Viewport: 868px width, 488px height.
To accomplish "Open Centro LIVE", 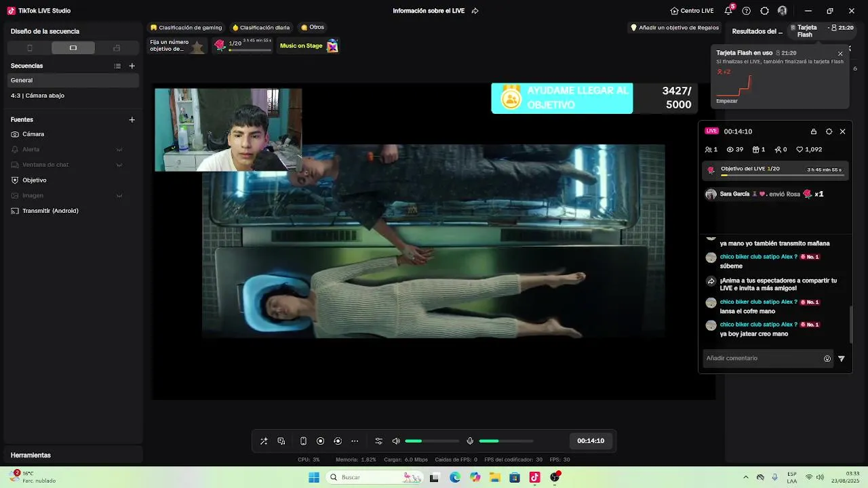I will pyautogui.click(x=692, y=11).
